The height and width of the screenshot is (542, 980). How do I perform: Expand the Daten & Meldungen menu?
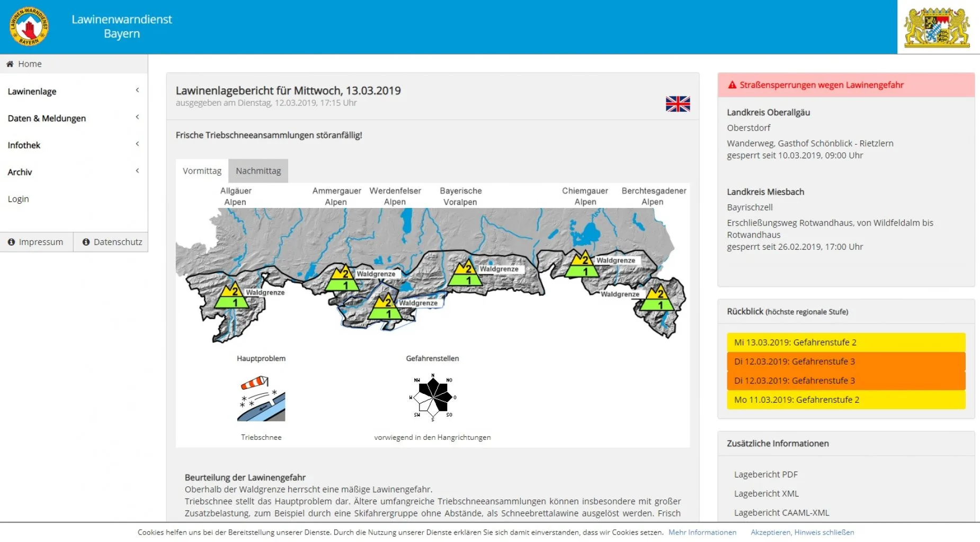click(x=74, y=118)
